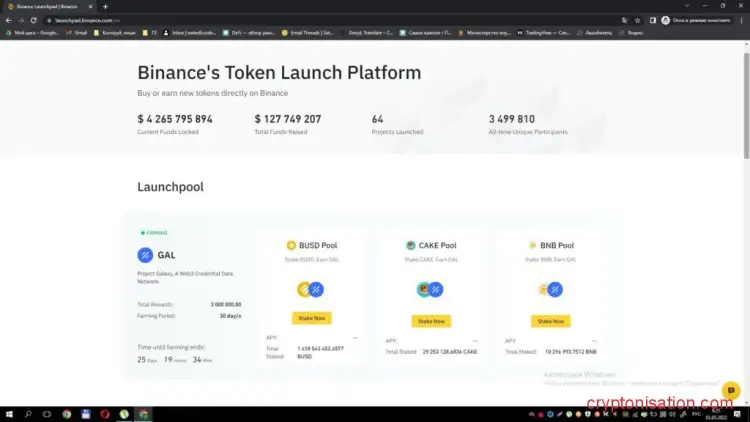
Task: Open the DeFi bookmark
Action: (x=249, y=33)
